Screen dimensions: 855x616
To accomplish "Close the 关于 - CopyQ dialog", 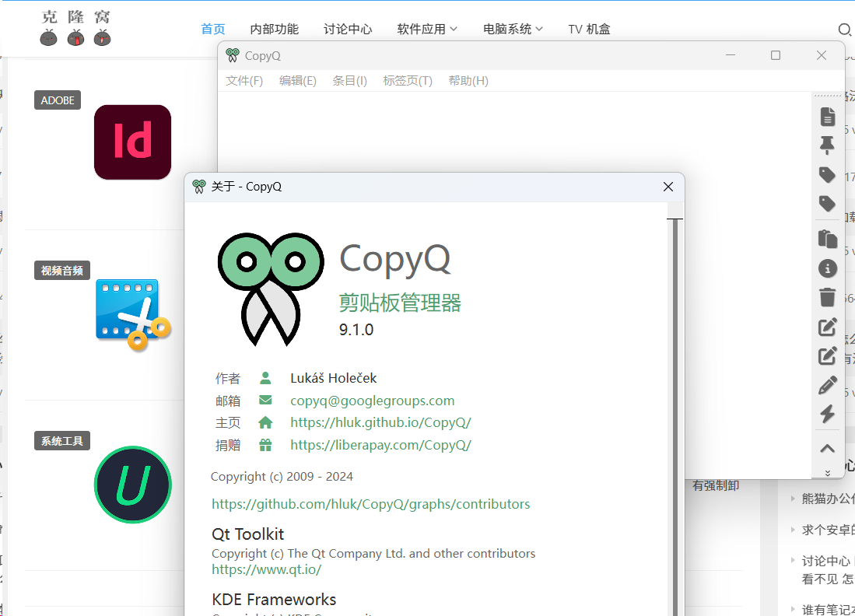I will (668, 187).
